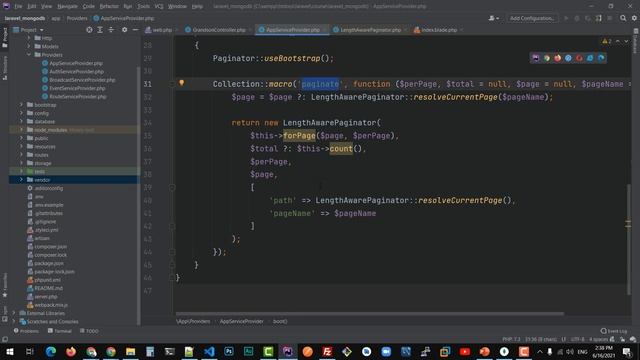
Task: Click the Add Configuration button
Action: point(532,18)
